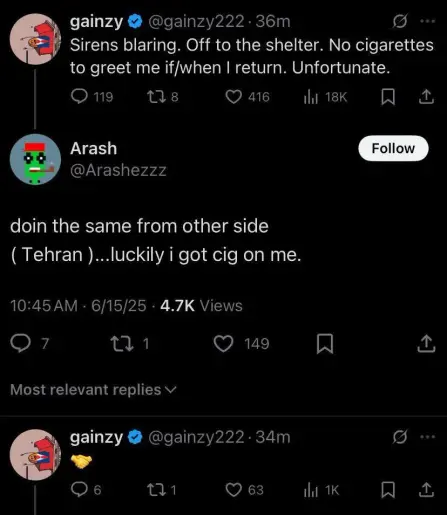447x515 pixels.
Task: Open more options on gainzy's handshake reply
Action: click(427, 437)
